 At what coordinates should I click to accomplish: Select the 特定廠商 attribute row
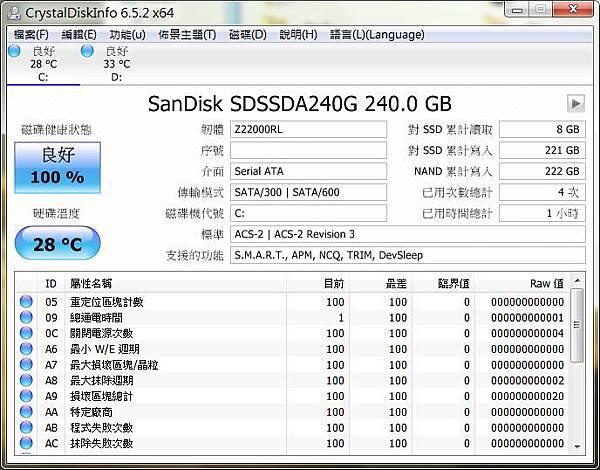pyautogui.click(x=293, y=412)
